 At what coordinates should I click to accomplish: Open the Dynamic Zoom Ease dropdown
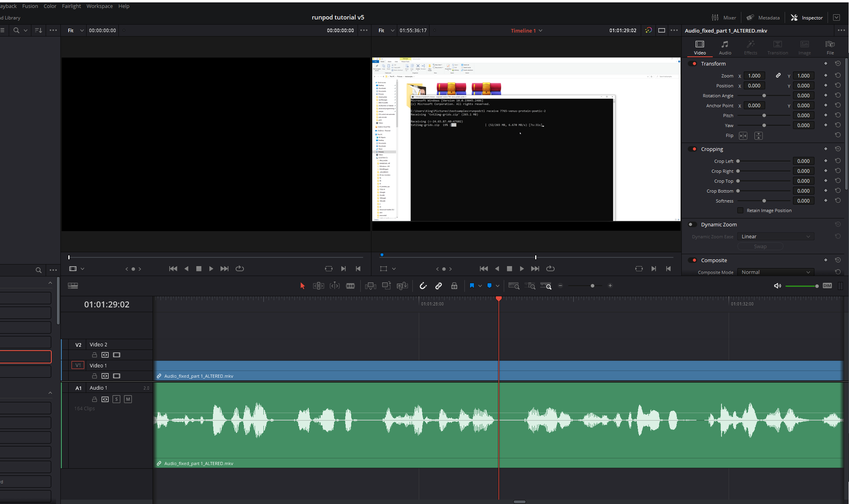click(775, 237)
